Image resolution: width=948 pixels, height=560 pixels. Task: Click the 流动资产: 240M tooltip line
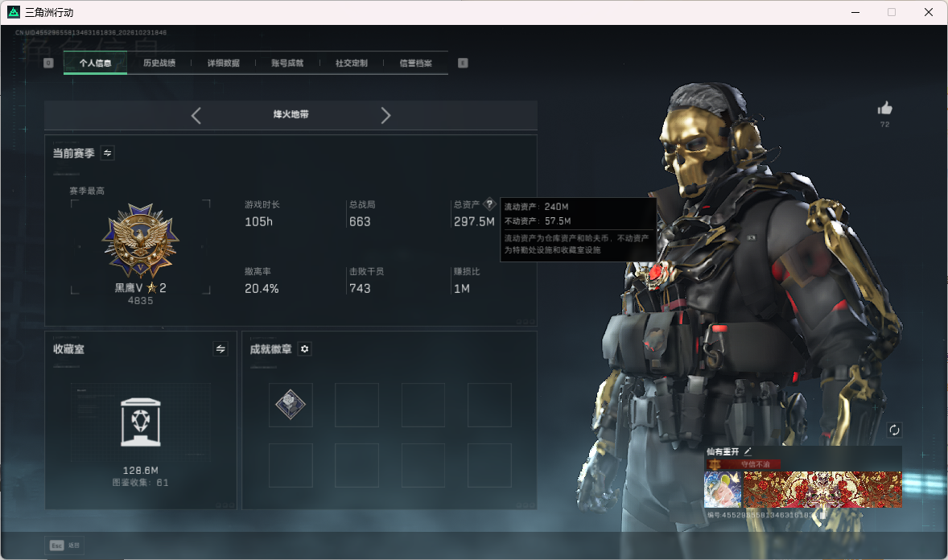click(x=536, y=207)
